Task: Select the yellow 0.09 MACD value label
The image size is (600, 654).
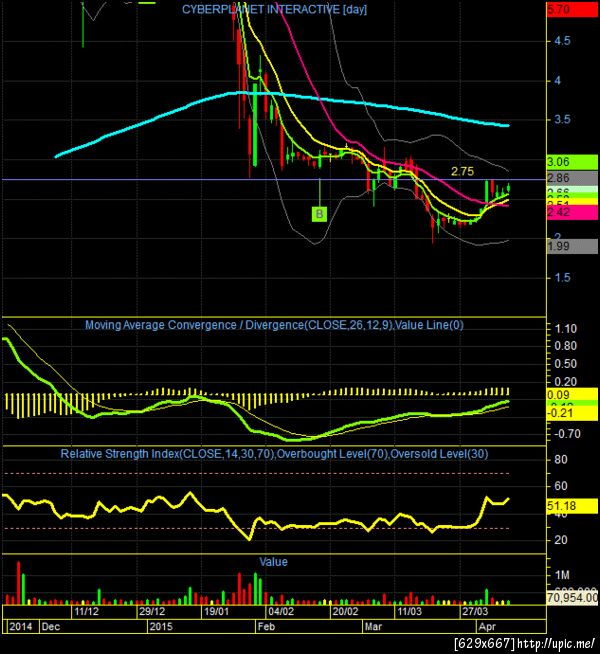Action: (x=572, y=395)
